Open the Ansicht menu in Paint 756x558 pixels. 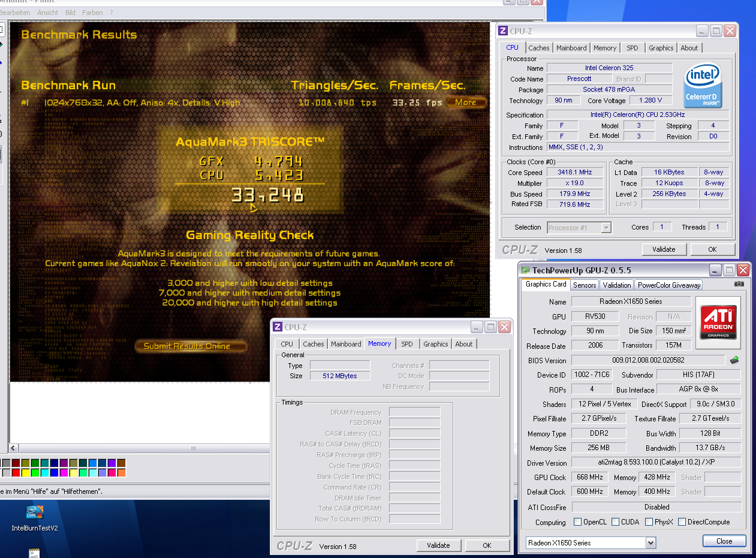coord(48,12)
